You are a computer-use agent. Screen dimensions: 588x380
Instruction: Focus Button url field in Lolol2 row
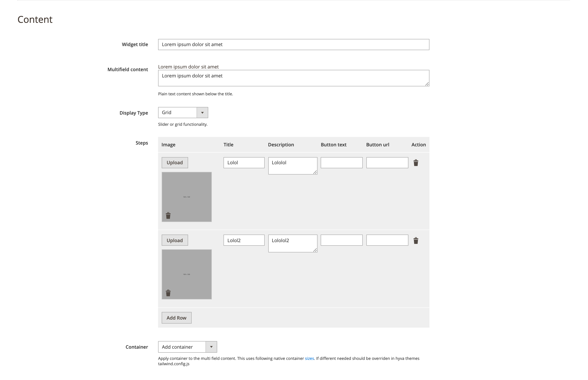[387, 240]
